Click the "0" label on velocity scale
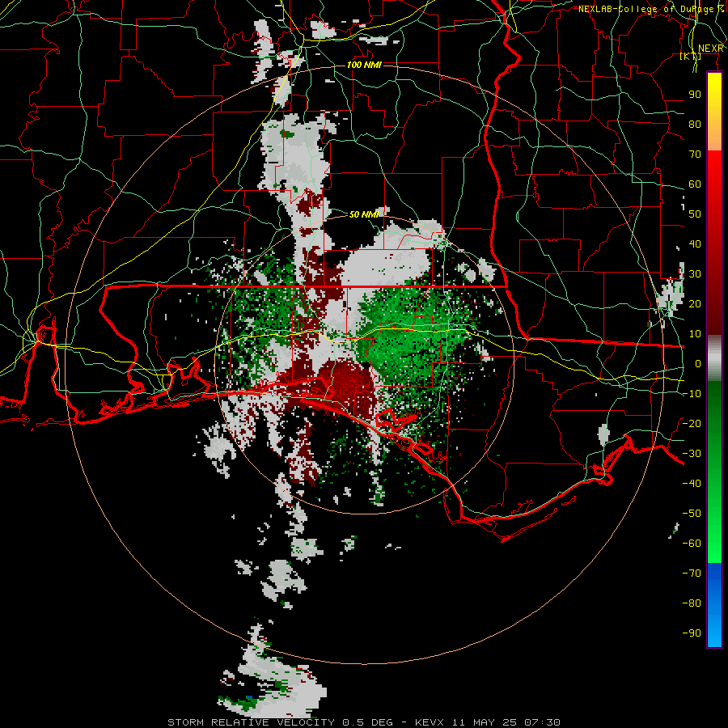 coord(698,363)
